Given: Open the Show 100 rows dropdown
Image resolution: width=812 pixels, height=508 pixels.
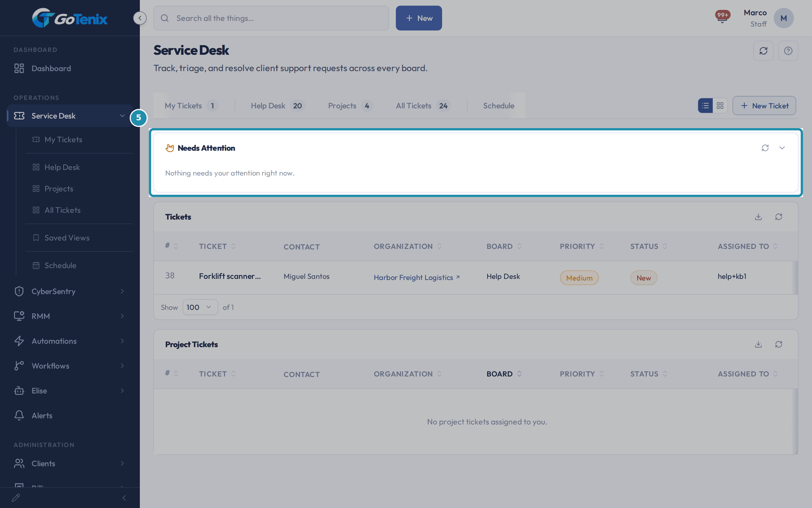Looking at the screenshot, I should tap(200, 307).
